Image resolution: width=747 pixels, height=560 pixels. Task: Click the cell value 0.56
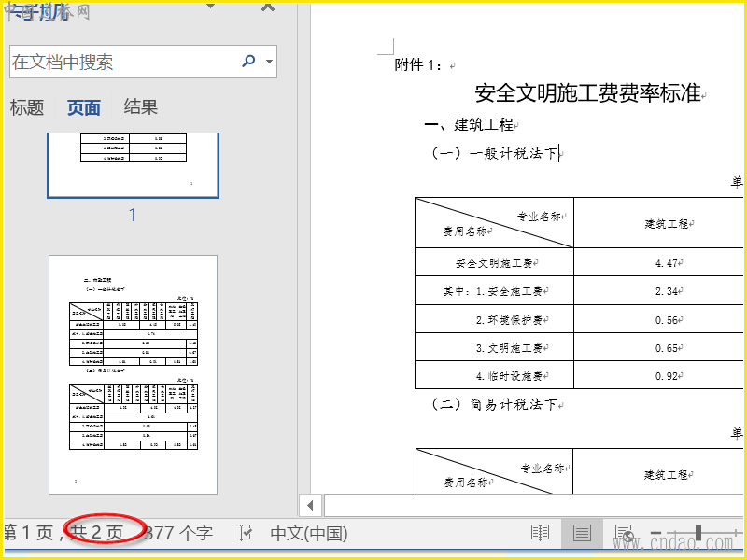(666, 319)
